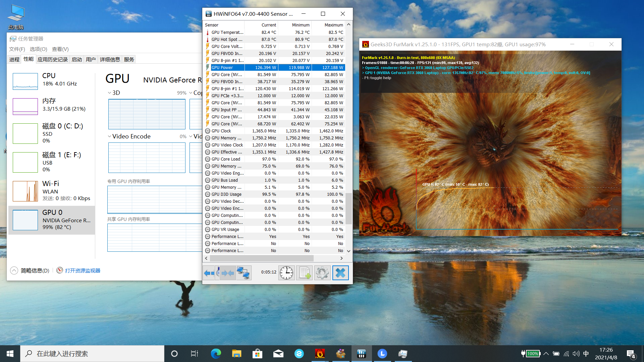Open the Video Decode graph dropdown chevron

coord(191,136)
